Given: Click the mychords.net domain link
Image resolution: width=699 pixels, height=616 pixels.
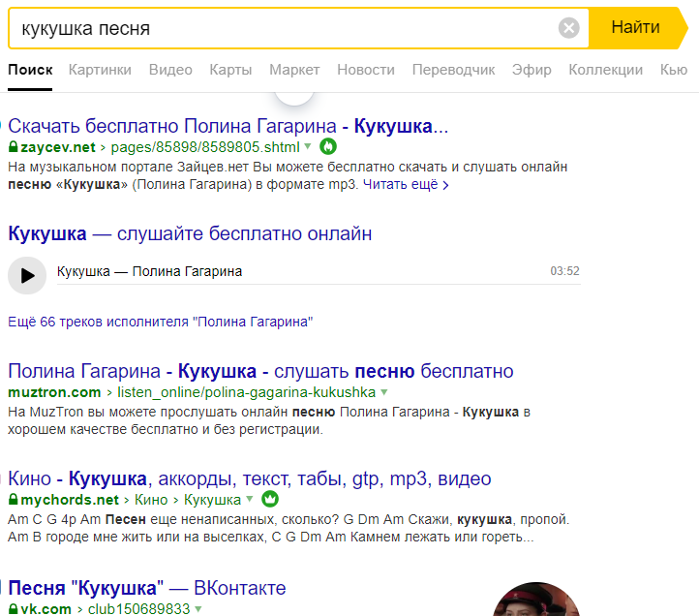Looking at the screenshot, I should pyautogui.click(x=70, y=500).
